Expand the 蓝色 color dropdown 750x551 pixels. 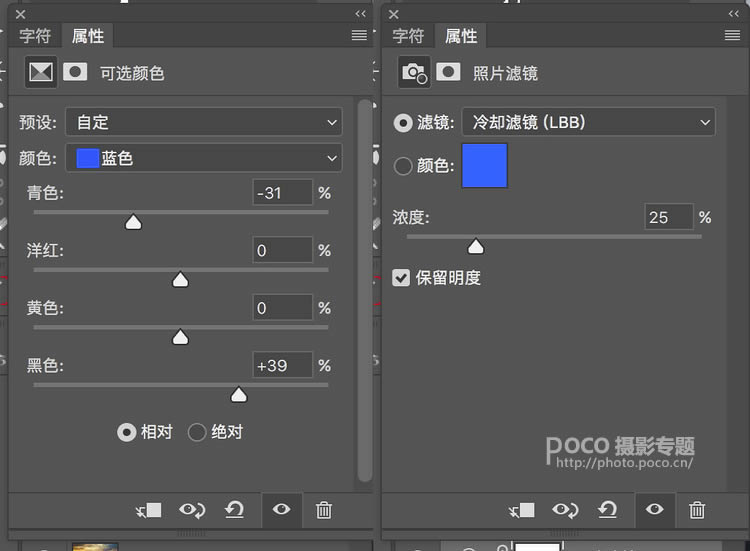tap(204, 158)
